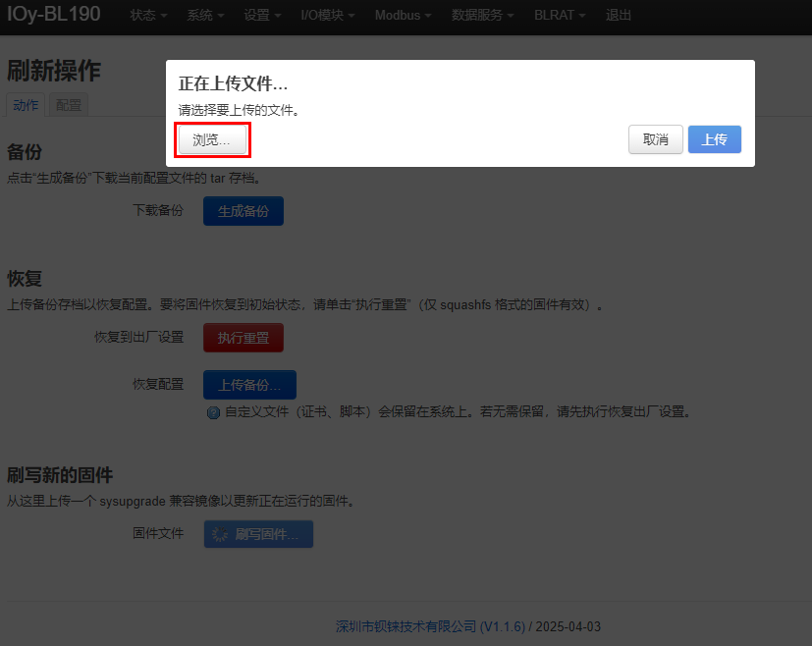Viewport: 812px width, 646px height.
Task: Switch to the 配置 tab
Action: (x=69, y=105)
